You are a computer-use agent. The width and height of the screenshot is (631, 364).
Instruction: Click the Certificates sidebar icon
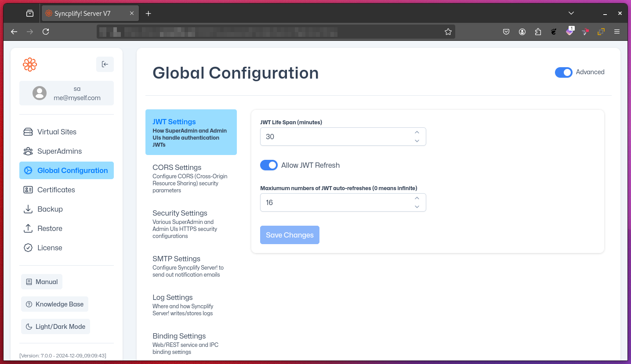[x=28, y=189]
